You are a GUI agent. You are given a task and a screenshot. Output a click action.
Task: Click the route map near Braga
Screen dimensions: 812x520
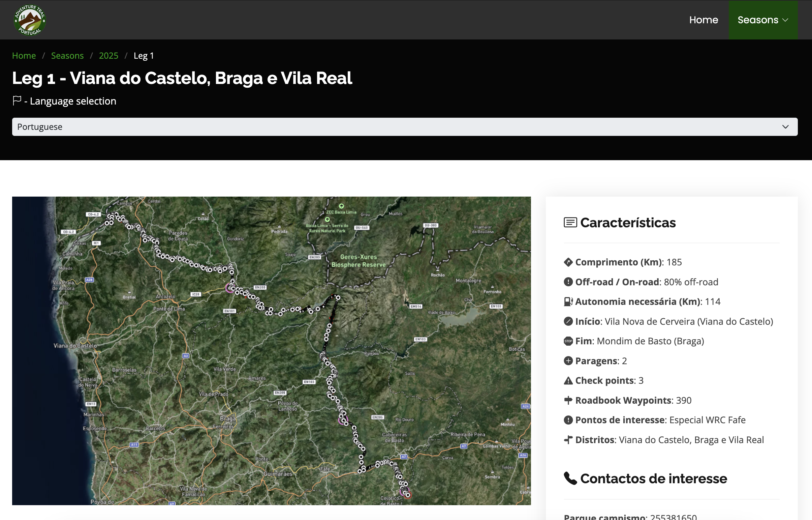[x=228, y=418]
